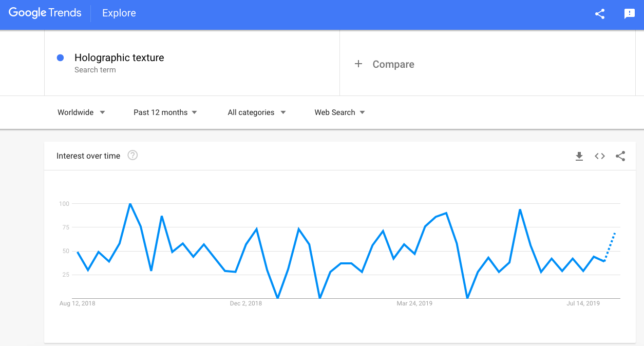Change the Web Search type dropdown

339,112
